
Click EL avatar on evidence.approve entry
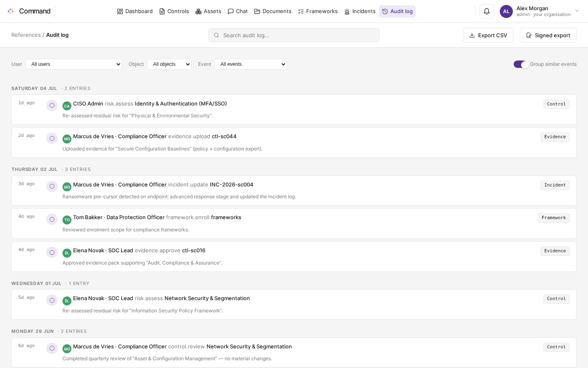click(x=67, y=253)
